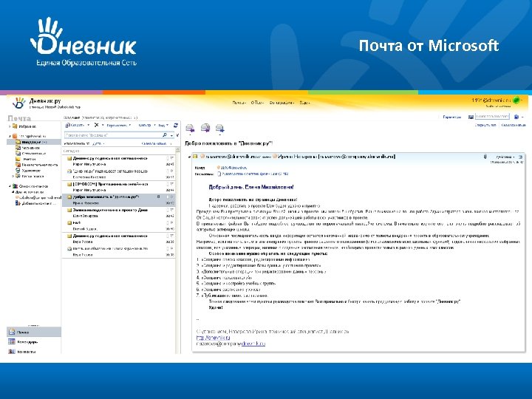This screenshot has width=532, height=399.
Task: Open the Нежелательная почта junk folder
Action: tap(36, 165)
